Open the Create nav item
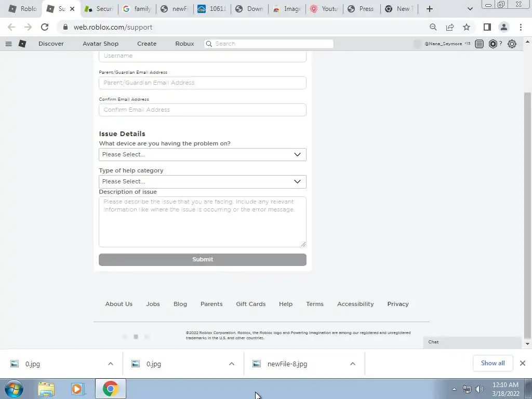Image resolution: width=532 pixels, height=399 pixels. (x=147, y=44)
